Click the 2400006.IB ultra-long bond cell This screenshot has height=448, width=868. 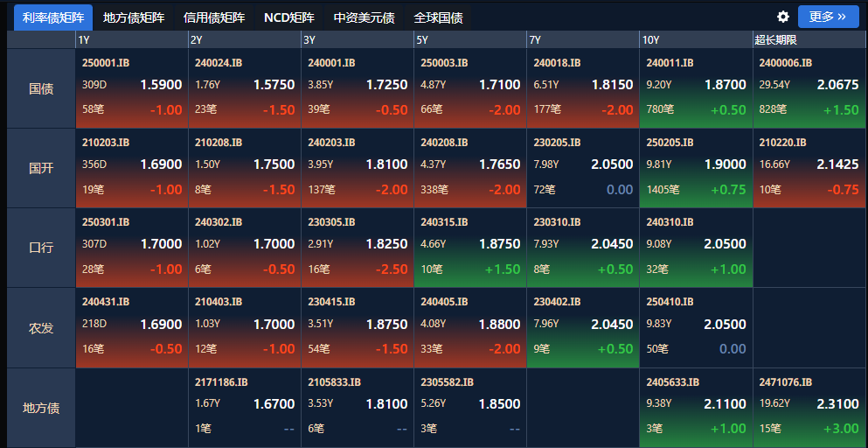(x=809, y=88)
